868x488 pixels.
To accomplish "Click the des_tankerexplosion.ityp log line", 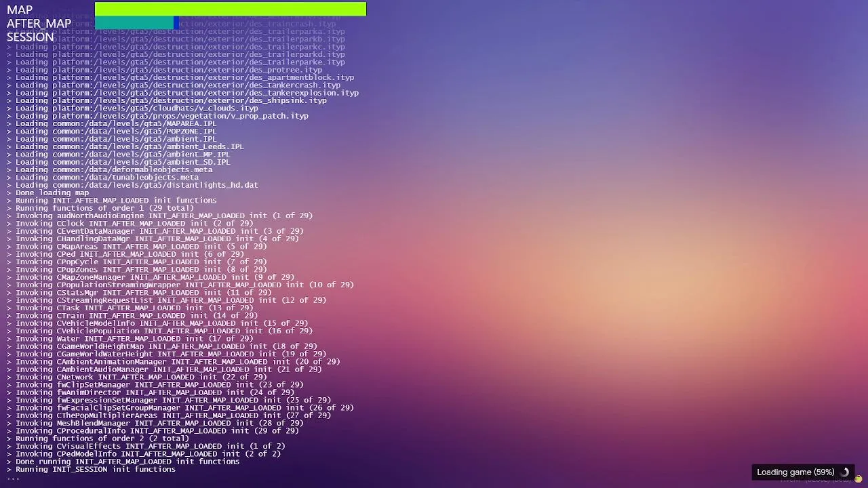I will tap(182, 93).
